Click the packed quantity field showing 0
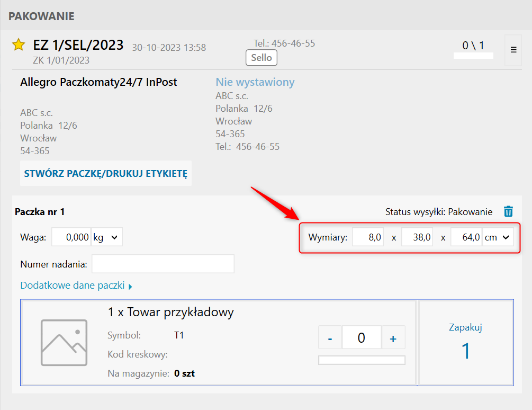The width and height of the screenshot is (532, 410). (362, 337)
